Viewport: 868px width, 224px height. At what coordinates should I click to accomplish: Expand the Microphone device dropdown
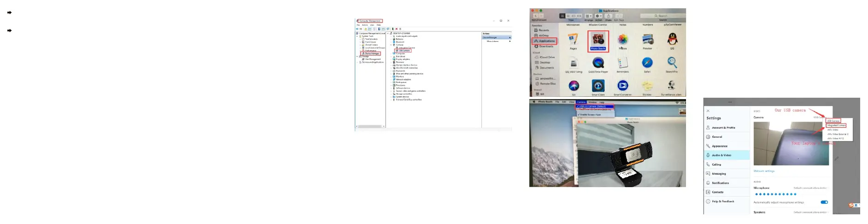[810, 188]
